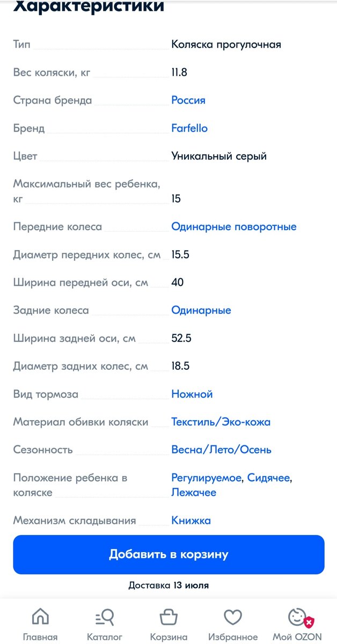337x644 pixels.
Task: Select the Каталог search catalog icon
Action: click(x=105, y=618)
